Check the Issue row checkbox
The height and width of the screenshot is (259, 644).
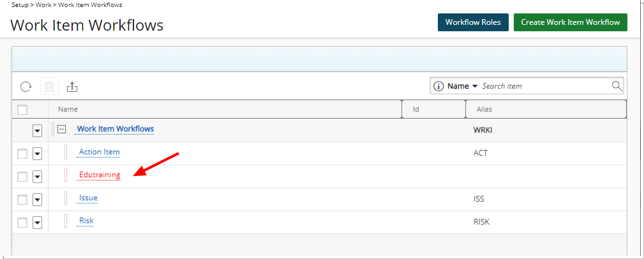click(22, 200)
